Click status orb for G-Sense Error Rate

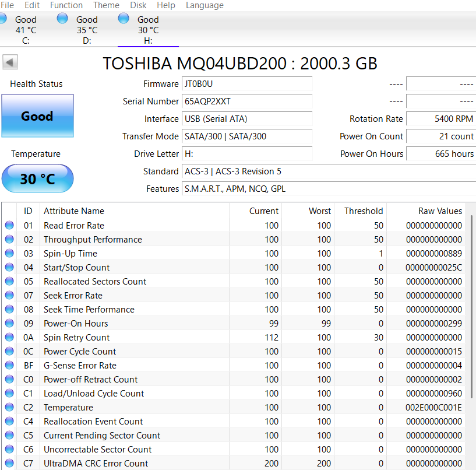click(9, 365)
